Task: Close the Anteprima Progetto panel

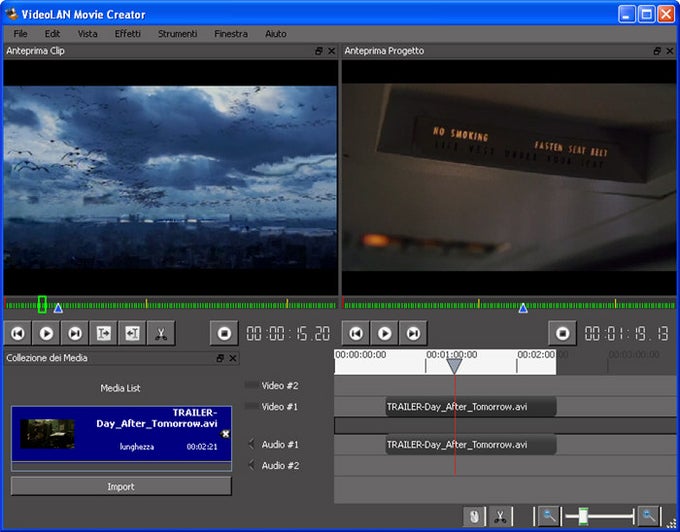Action: click(x=670, y=51)
